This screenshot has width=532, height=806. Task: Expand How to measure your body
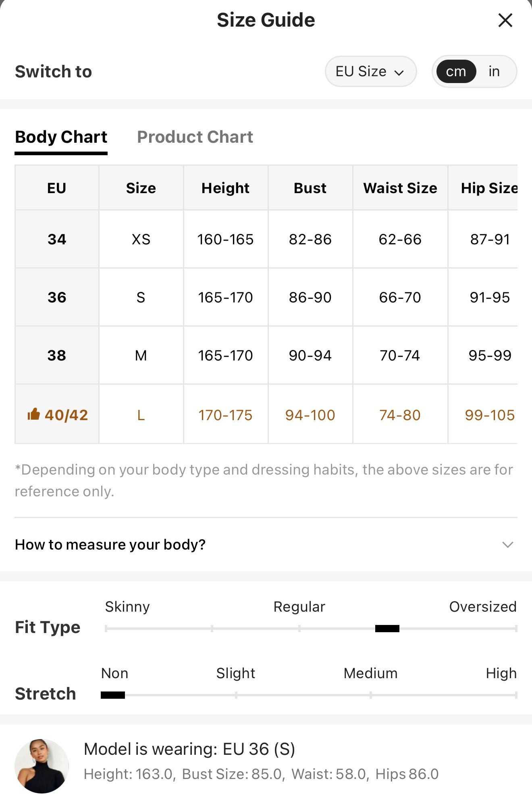(266, 545)
